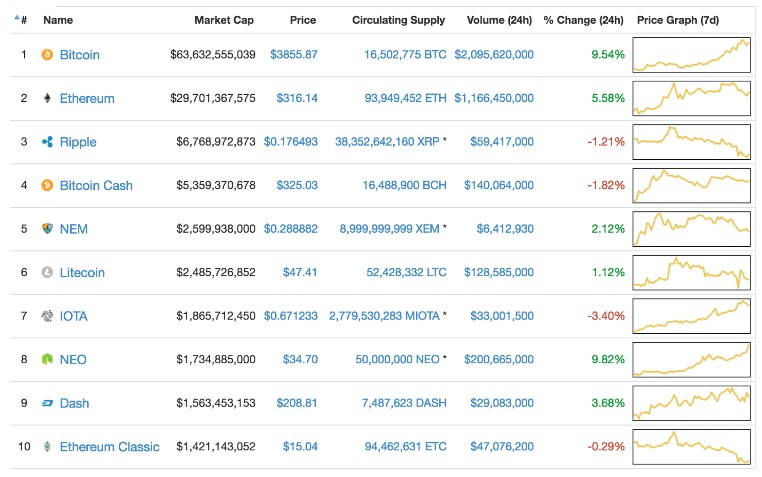Click Bitcoin 9.54% change value

(x=608, y=54)
